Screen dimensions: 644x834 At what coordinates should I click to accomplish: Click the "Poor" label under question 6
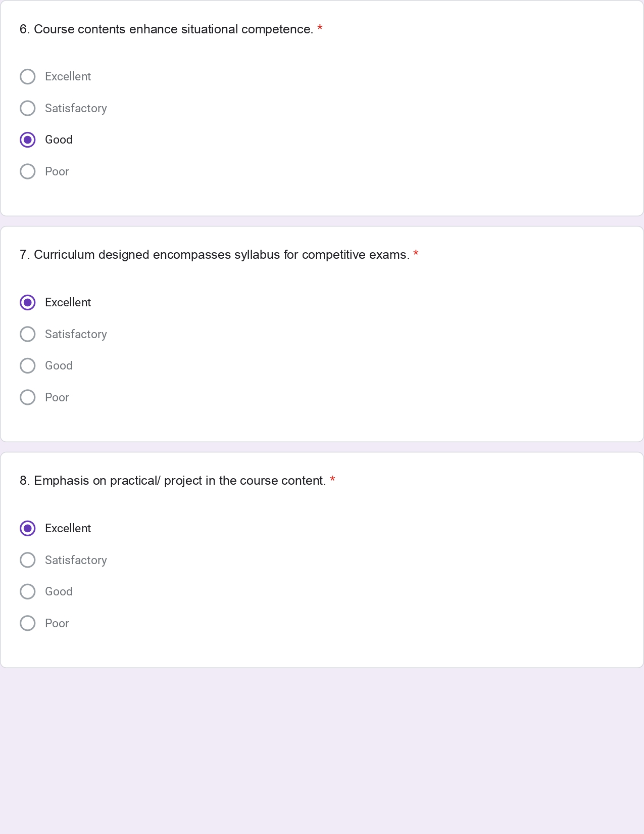(57, 171)
